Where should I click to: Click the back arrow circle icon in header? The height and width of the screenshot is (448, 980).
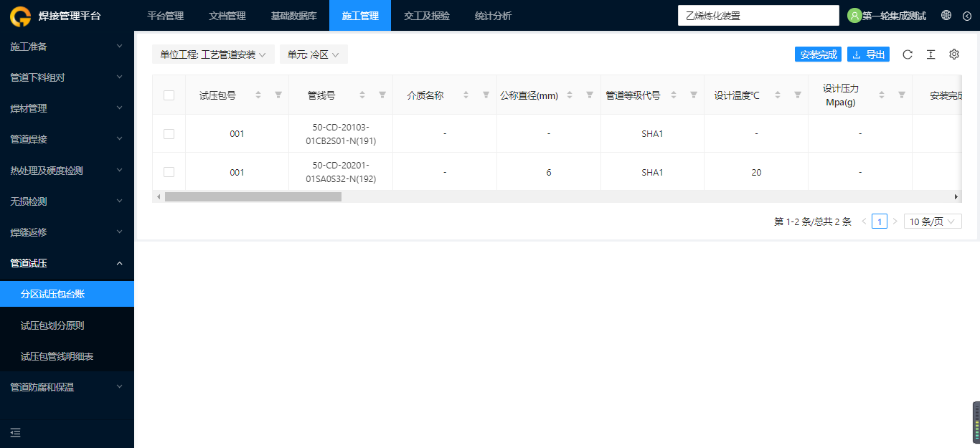click(966, 16)
